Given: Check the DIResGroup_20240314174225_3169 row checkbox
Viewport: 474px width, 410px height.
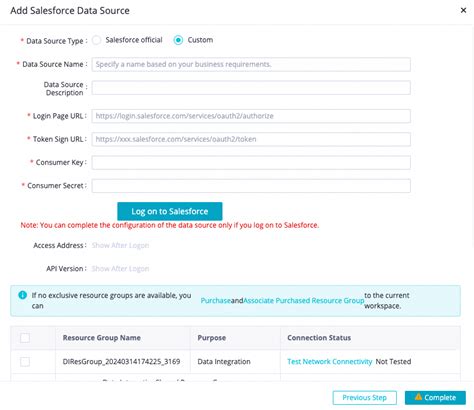Looking at the screenshot, I should [x=25, y=362].
